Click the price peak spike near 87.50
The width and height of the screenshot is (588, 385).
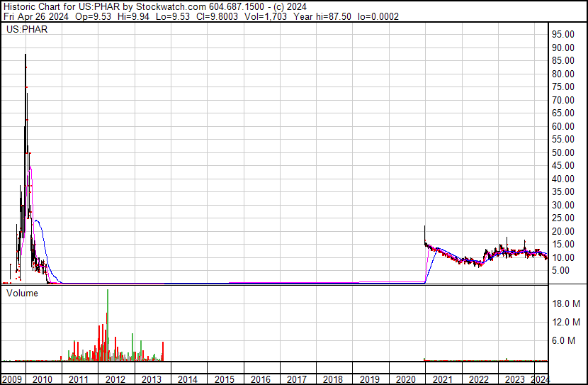pyautogui.click(x=26, y=57)
